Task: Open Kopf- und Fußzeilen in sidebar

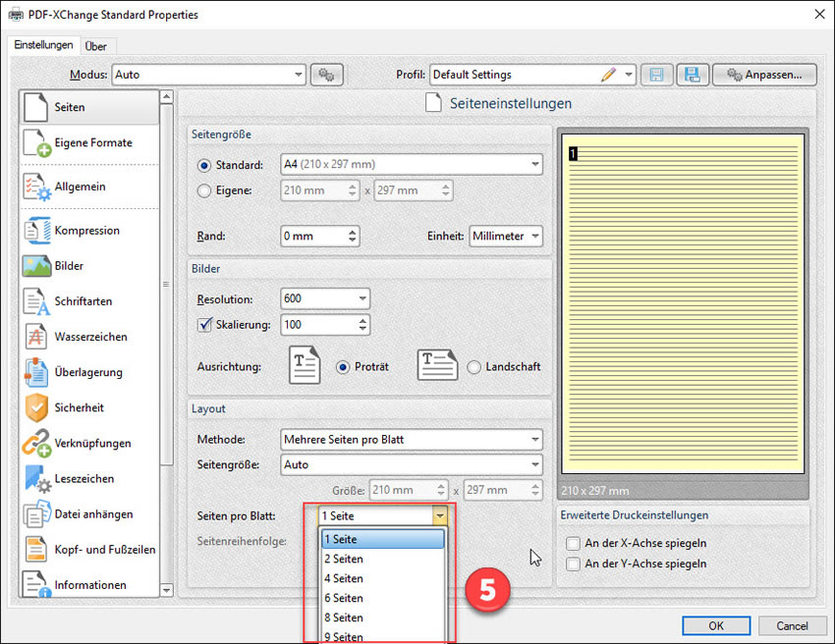Action: pos(89,550)
